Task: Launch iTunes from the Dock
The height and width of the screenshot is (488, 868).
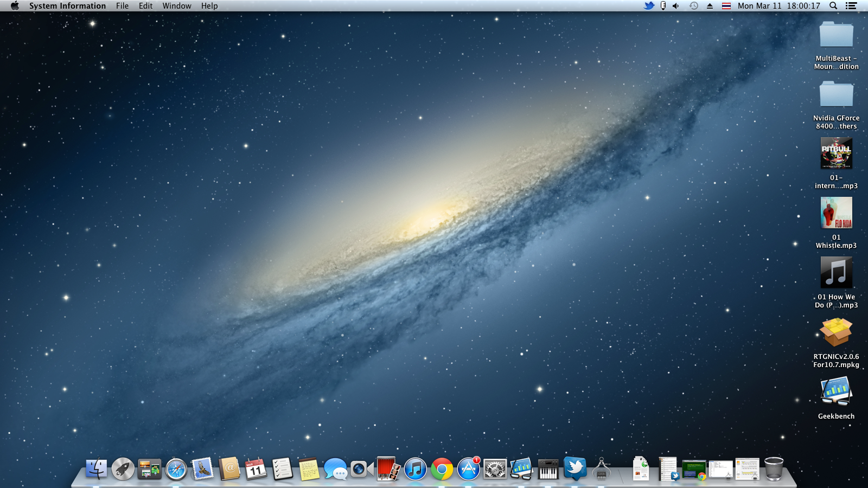Action: (416, 469)
